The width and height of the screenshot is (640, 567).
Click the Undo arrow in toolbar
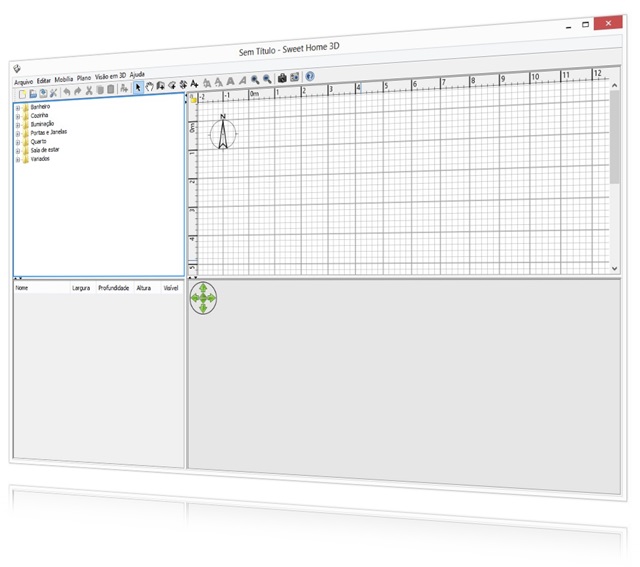[x=67, y=92]
